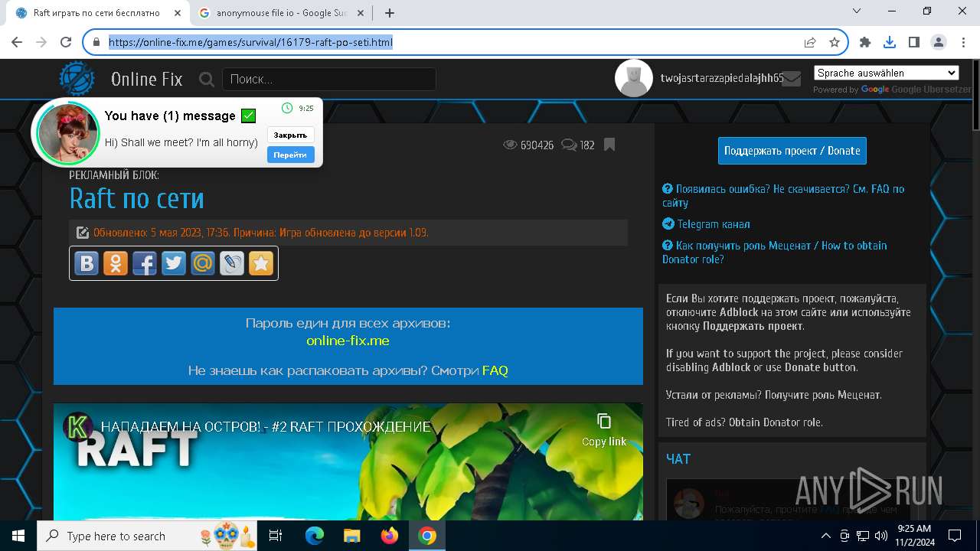This screenshot has width=980, height=551.
Task: Click browser Back arrow
Action: pyautogui.click(x=17, y=42)
